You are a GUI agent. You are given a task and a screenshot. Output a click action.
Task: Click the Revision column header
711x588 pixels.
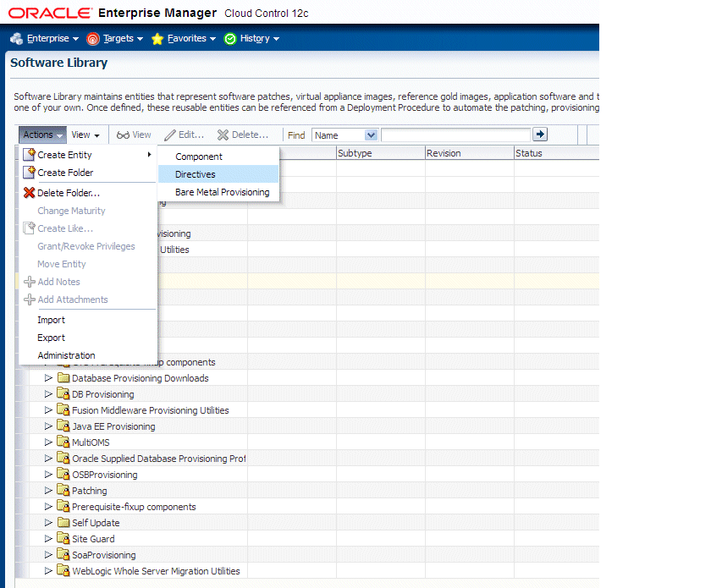[x=469, y=153]
